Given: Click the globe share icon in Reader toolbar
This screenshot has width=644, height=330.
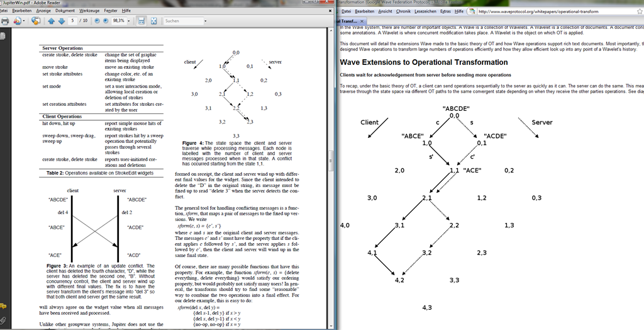Looking at the screenshot, I should 36,21.
